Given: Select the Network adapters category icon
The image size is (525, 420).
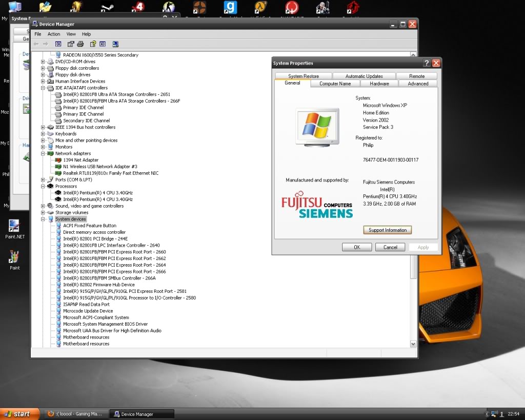Looking at the screenshot, I should pos(50,153).
